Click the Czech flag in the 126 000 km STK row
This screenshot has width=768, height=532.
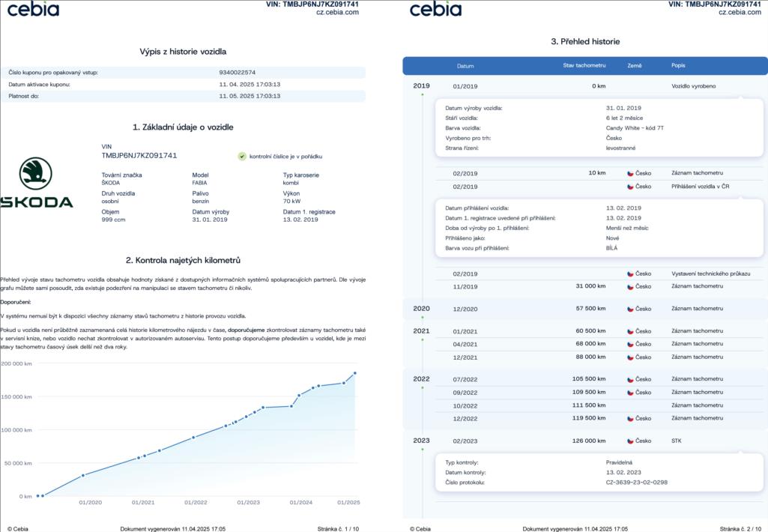(x=630, y=441)
